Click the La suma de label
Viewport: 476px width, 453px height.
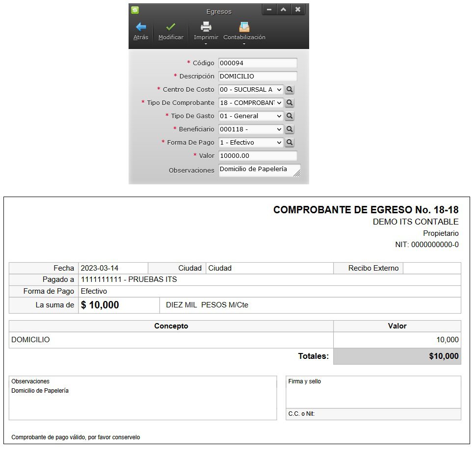(x=55, y=305)
